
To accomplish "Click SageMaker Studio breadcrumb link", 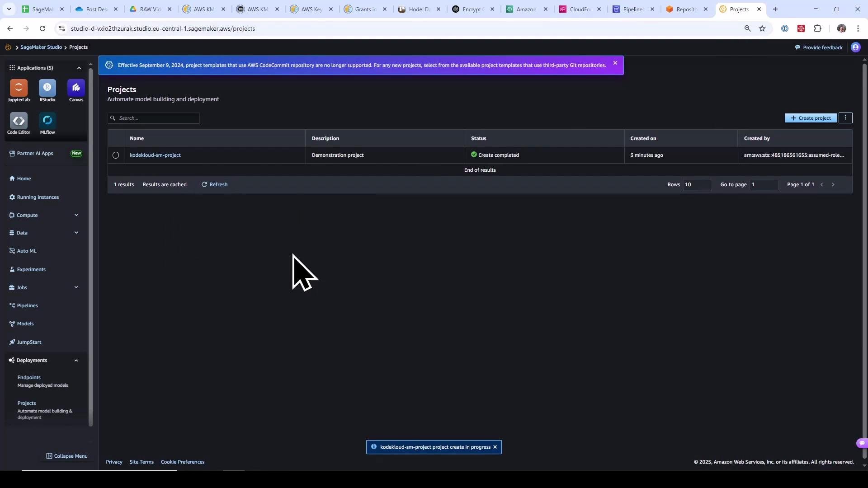I will click(x=41, y=47).
